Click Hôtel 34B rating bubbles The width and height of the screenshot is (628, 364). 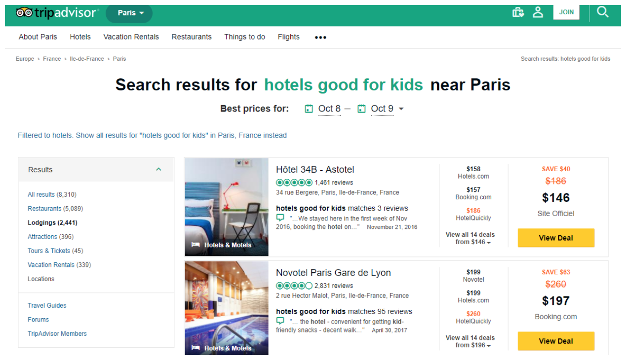(294, 182)
